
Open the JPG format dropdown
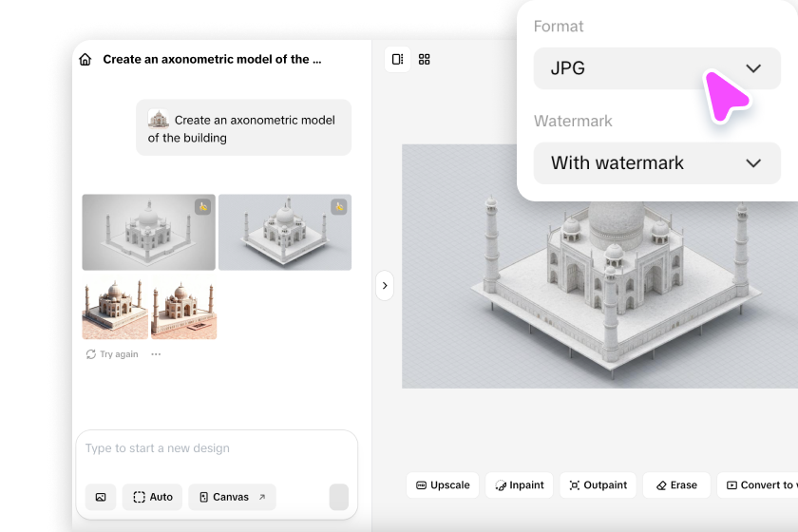click(656, 68)
